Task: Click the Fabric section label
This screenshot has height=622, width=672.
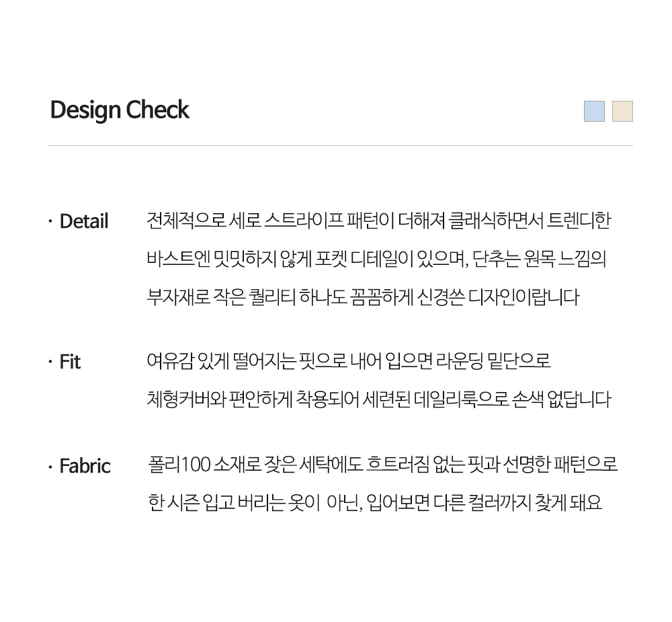Action: tap(85, 466)
